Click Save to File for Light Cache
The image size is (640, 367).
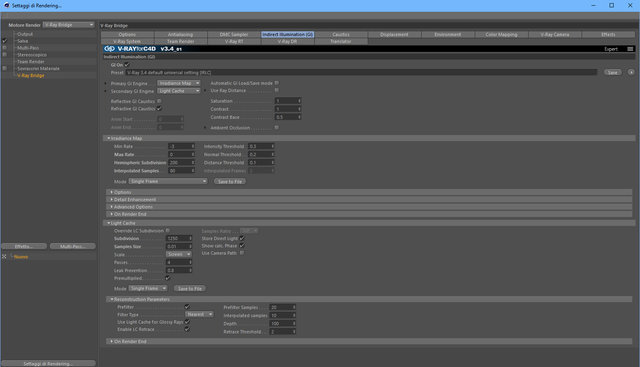point(190,289)
